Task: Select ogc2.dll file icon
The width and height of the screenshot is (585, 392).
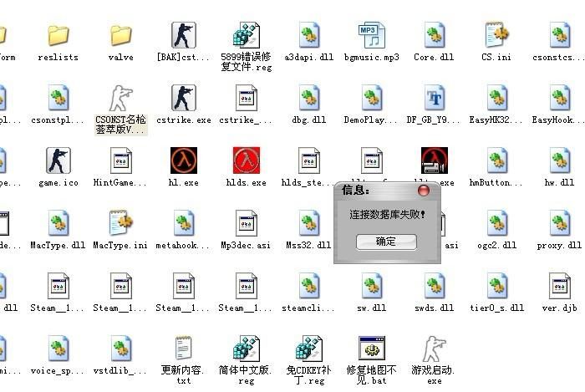Action: (497, 223)
